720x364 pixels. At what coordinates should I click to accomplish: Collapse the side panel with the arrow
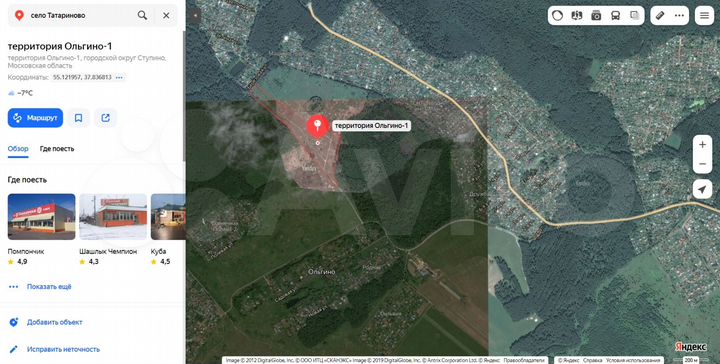point(195,15)
